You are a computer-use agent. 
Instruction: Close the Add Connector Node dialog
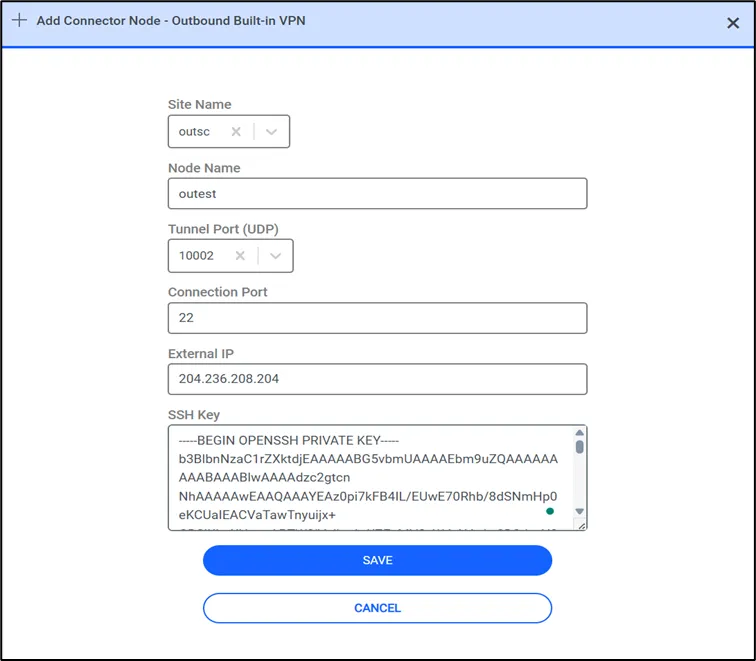[733, 23]
